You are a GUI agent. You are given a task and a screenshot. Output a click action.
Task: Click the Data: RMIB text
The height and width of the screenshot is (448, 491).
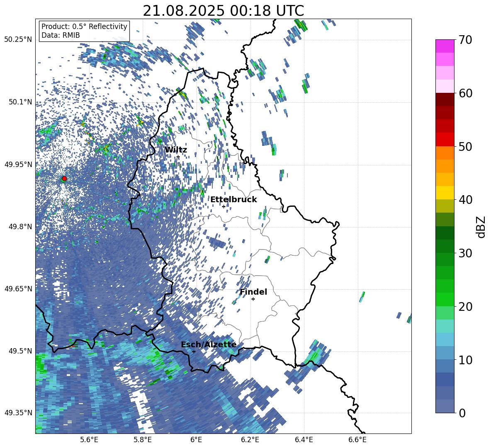point(61,35)
